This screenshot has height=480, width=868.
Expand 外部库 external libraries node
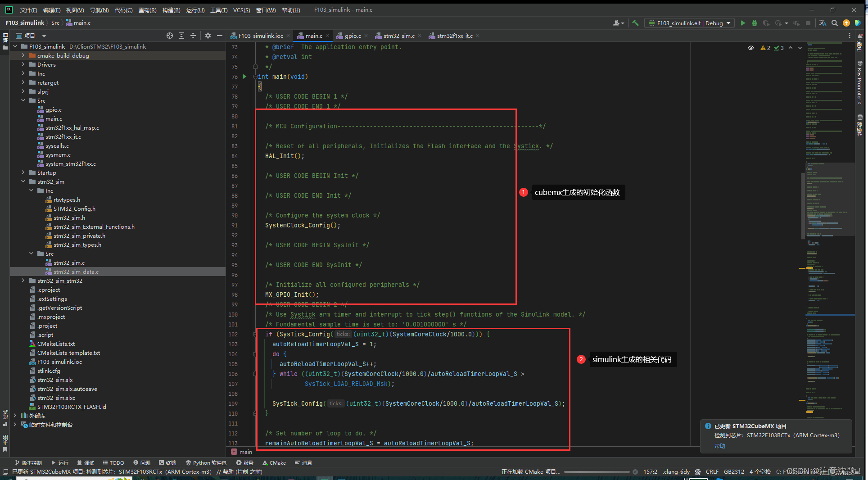(x=15, y=416)
